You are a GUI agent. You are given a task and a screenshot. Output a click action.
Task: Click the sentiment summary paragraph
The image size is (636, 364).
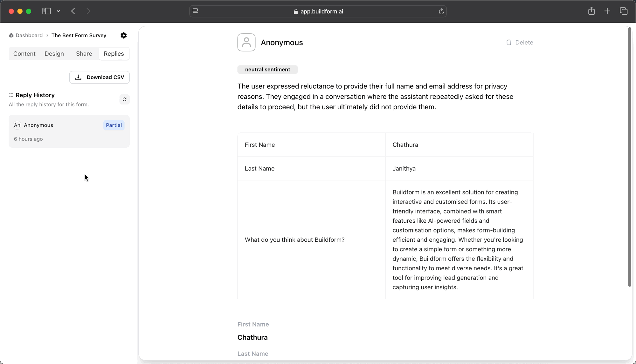375,97
